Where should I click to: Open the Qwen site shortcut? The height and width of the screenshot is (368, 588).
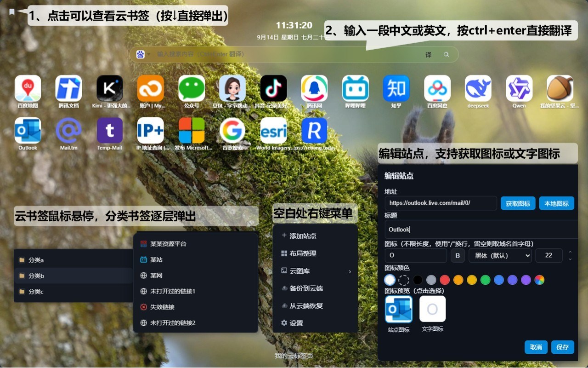coord(519,88)
